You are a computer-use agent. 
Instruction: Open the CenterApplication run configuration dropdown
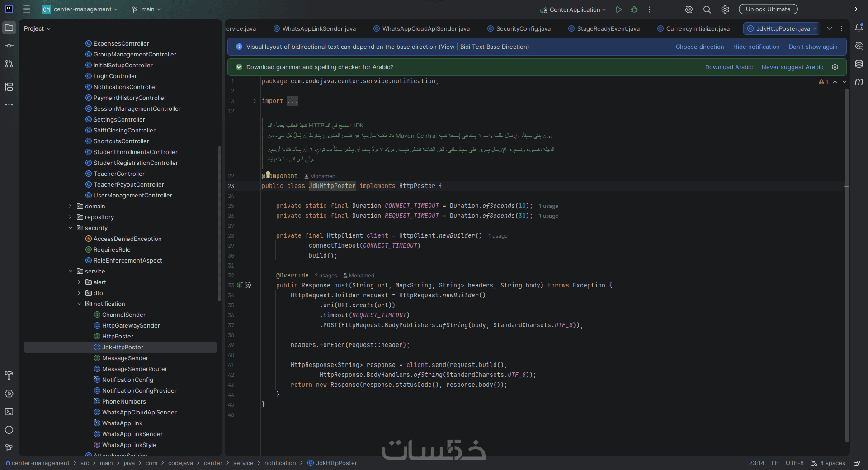click(573, 9)
